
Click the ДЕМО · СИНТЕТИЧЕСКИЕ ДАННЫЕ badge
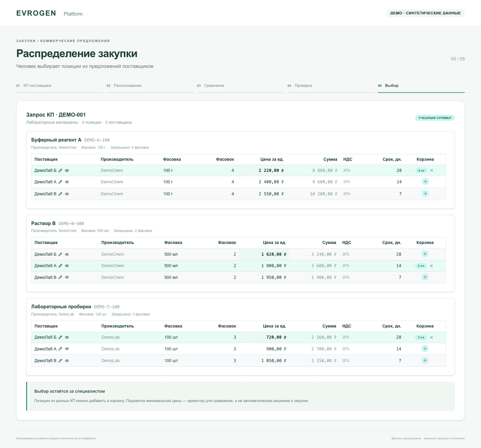pos(425,13)
